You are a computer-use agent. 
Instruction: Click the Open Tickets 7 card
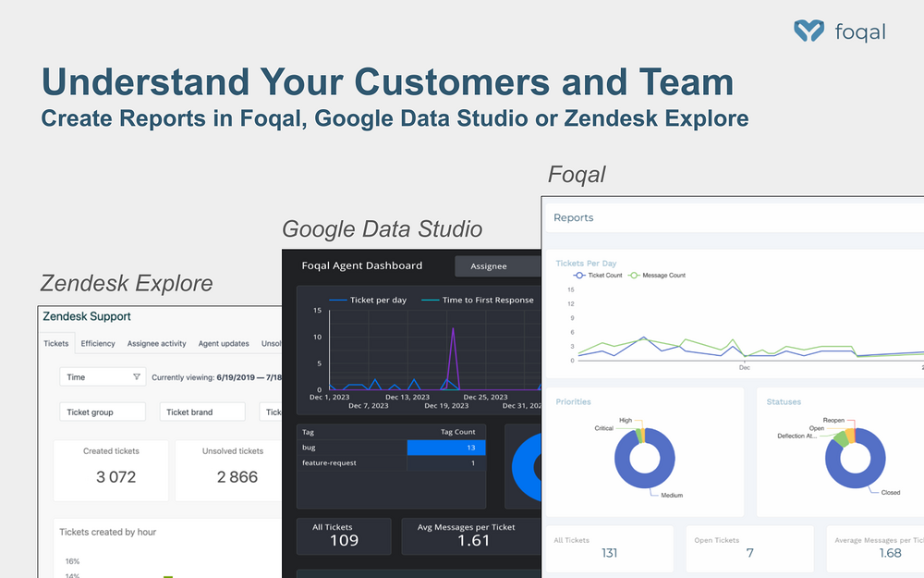pyautogui.click(x=749, y=548)
